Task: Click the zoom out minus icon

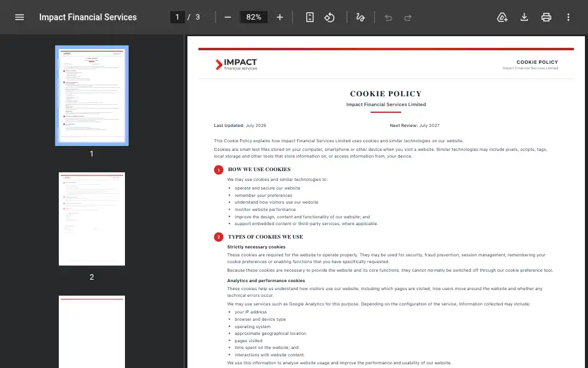Action: (x=228, y=17)
